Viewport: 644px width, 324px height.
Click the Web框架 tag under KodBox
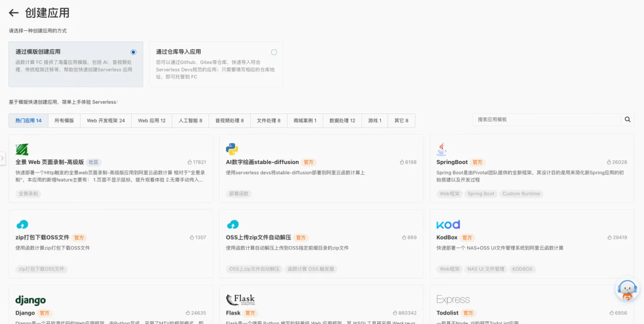(x=449, y=269)
